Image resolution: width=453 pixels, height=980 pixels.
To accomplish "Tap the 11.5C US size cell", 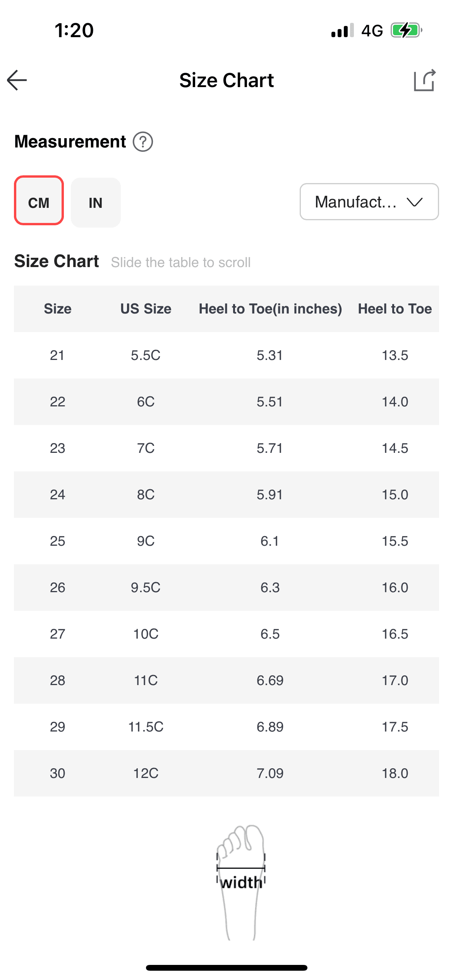I will (x=146, y=727).
